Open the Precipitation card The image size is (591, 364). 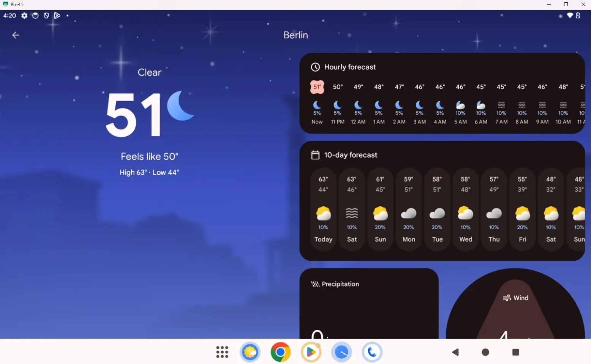(369, 304)
